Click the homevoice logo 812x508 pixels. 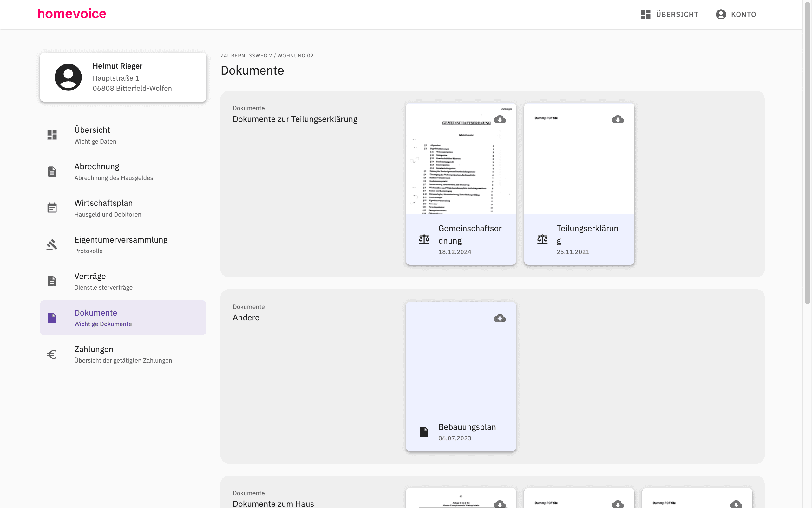72,14
